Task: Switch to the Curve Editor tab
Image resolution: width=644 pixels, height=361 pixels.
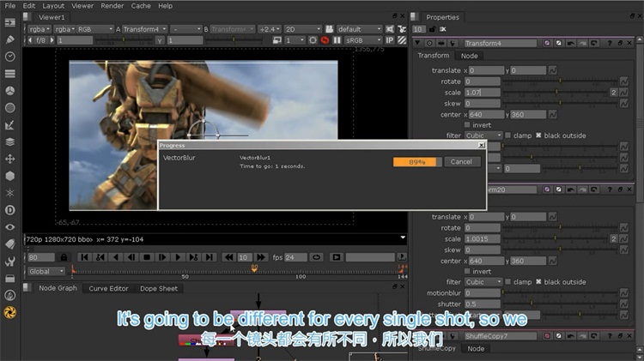Action: click(x=108, y=288)
